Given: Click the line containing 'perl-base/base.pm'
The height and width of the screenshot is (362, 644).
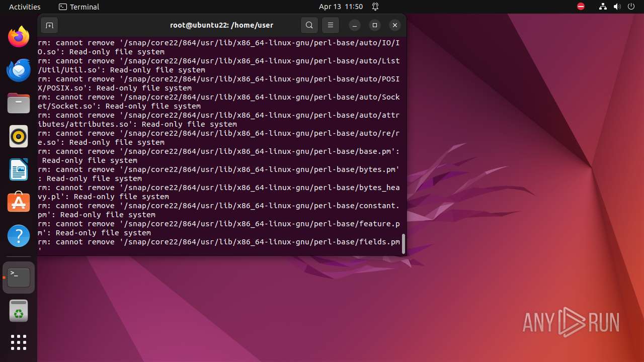Looking at the screenshot, I should (219, 151).
